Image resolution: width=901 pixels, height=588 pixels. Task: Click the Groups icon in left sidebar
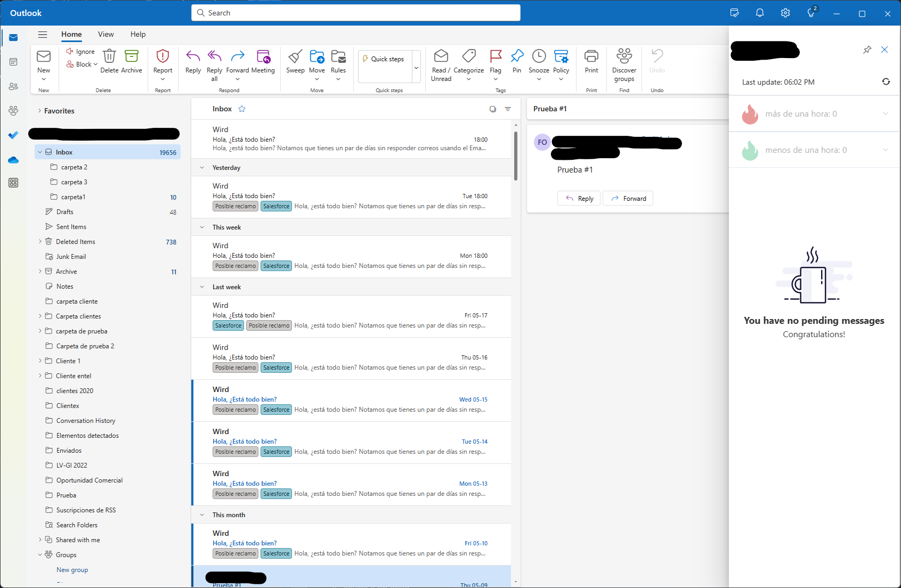click(13, 111)
